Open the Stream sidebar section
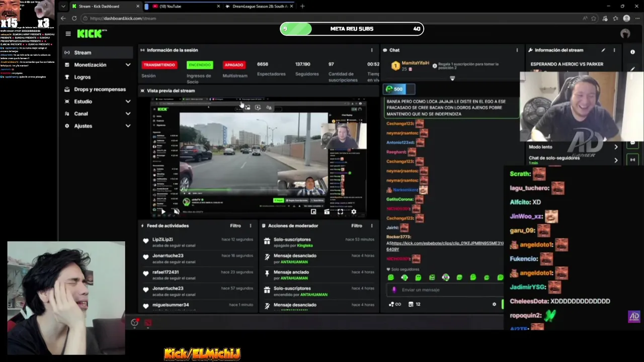This screenshot has height=362, width=644. coord(97,52)
